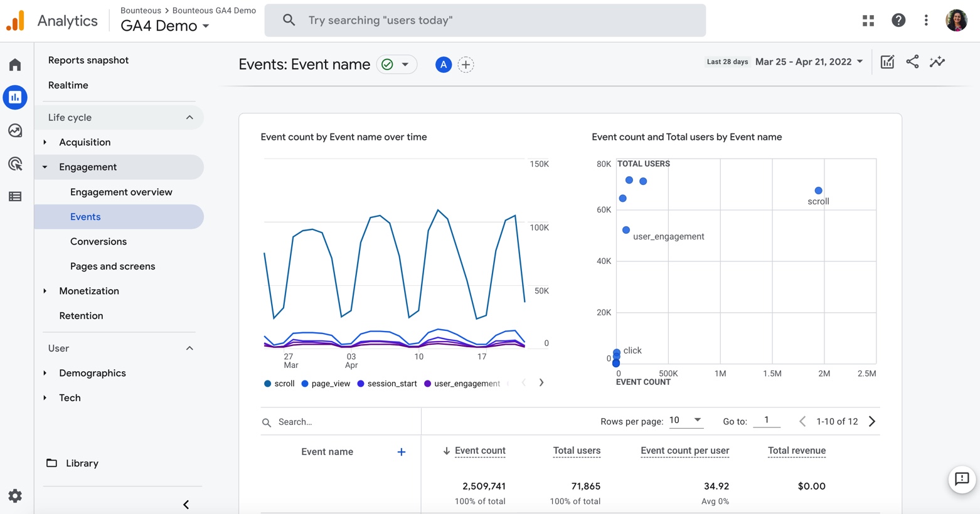Toggle the session_start legend series
The width and height of the screenshot is (980, 514).
tap(386, 384)
